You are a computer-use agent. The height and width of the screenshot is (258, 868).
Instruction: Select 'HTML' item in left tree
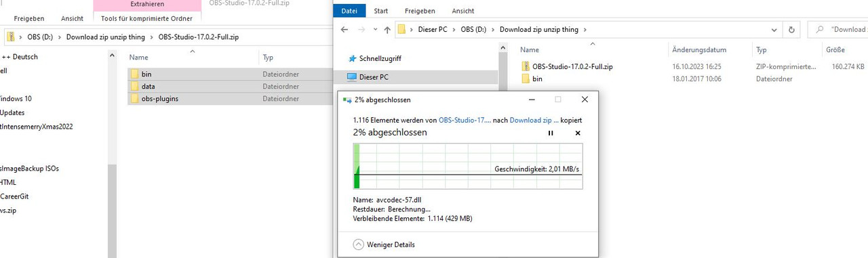point(8,182)
